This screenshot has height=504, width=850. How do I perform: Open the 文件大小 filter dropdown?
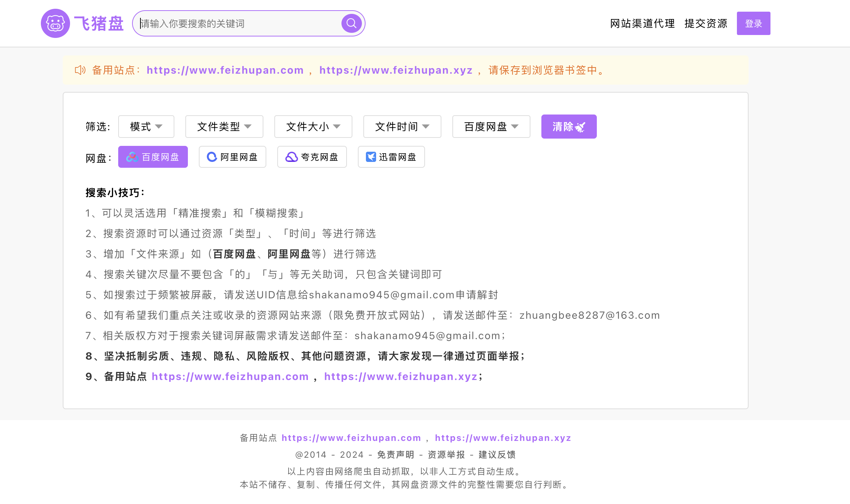click(313, 127)
